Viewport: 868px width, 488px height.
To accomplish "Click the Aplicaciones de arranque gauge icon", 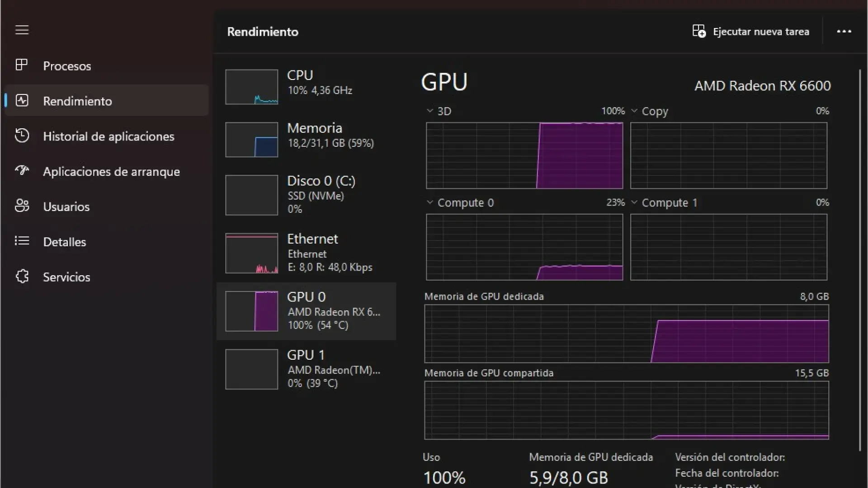I will coord(22,171).
